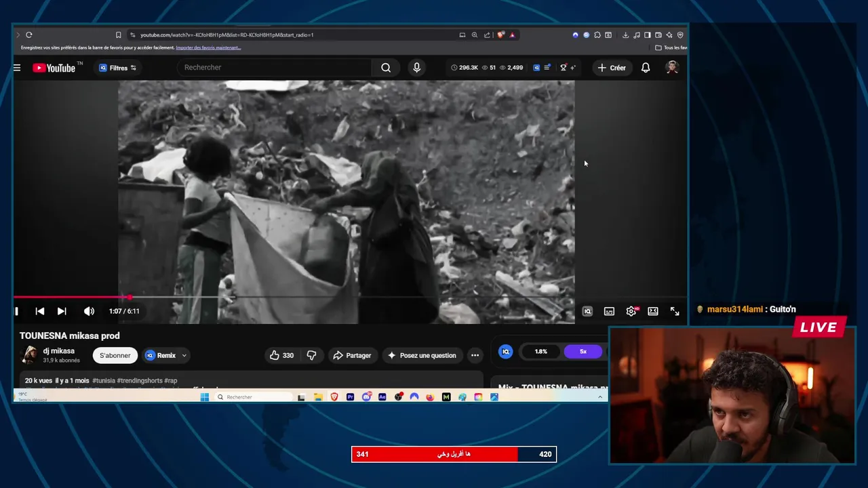Open Brave browser taskbar icon
Viewport: 868px width, 488px height.
[x=334, y=397]
